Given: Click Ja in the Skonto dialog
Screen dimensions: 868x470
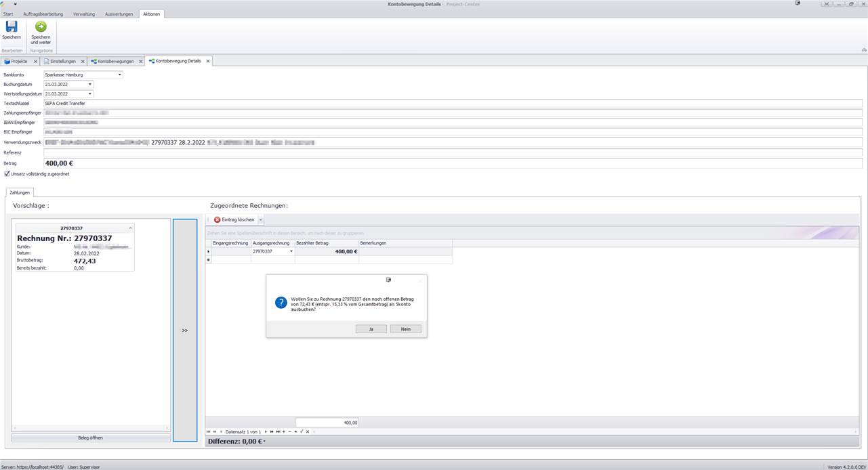Looking at the screenshot, I should click(x=371, y=329).
